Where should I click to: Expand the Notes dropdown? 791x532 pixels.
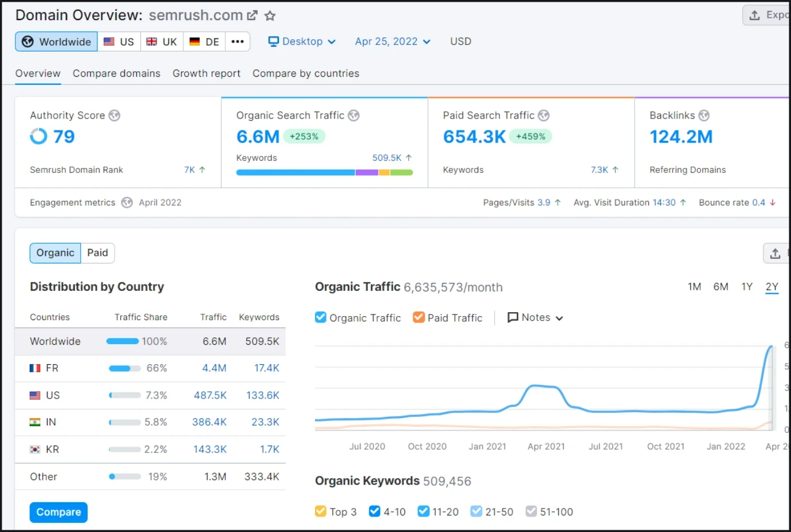[536, 318]
